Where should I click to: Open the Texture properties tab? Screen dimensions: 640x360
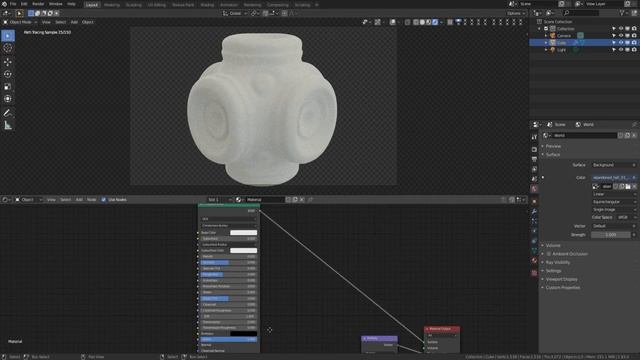[x=534, y=273]
